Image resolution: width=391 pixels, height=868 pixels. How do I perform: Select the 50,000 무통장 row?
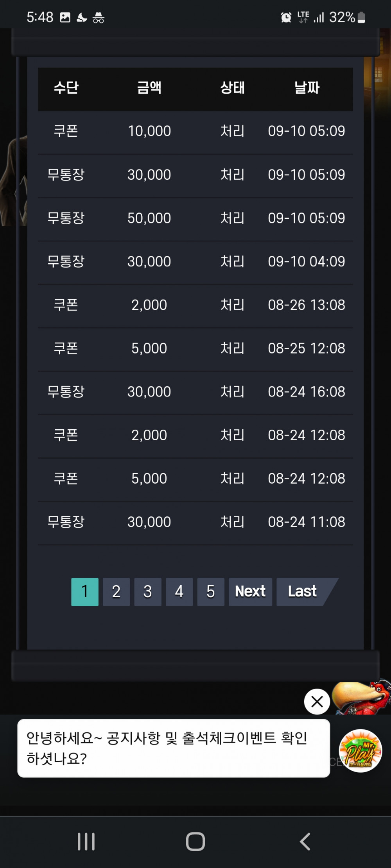195,218
